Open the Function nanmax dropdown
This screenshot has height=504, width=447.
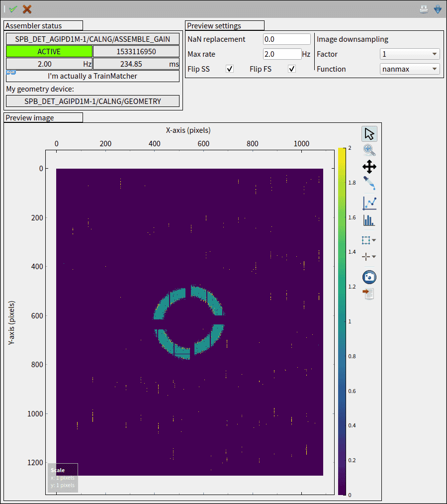coord(410,69)
